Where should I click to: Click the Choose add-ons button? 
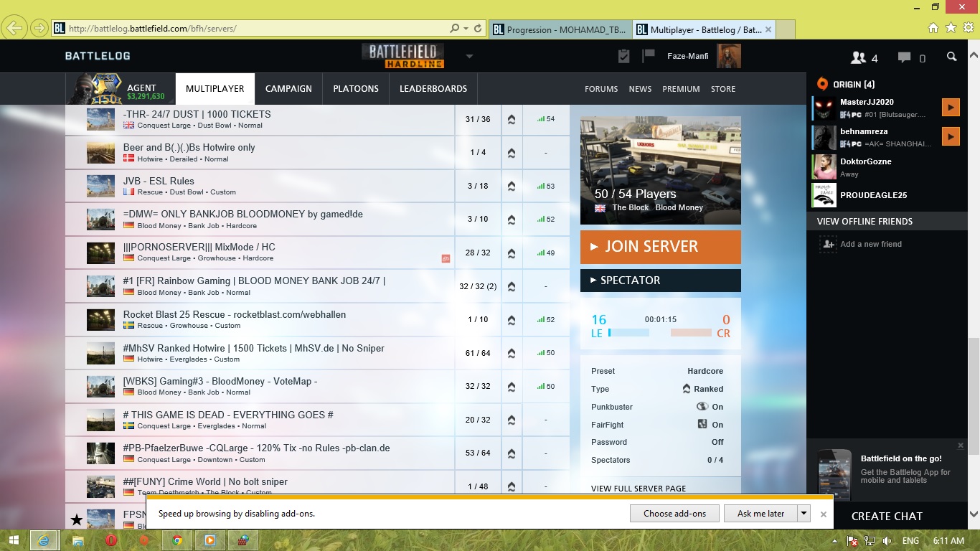(x=674, y=514)
